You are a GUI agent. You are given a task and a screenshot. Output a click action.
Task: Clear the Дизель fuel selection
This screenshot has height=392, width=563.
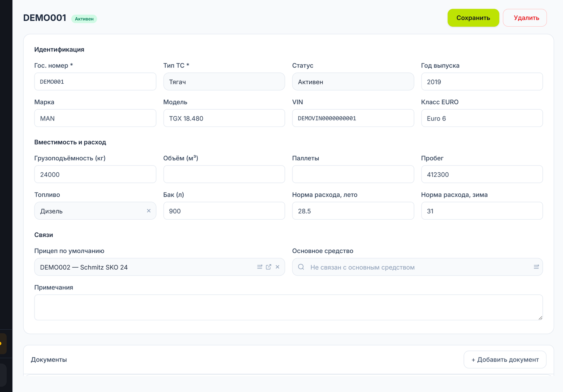[x=149, y=211]
